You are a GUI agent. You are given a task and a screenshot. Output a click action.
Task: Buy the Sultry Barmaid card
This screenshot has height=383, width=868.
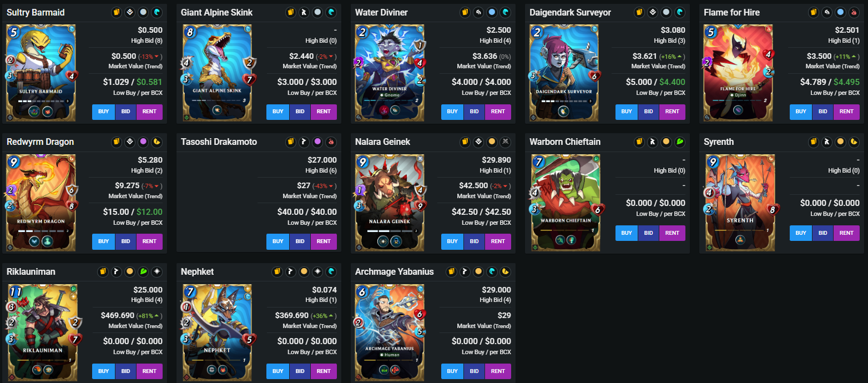(x=104, y=112)
